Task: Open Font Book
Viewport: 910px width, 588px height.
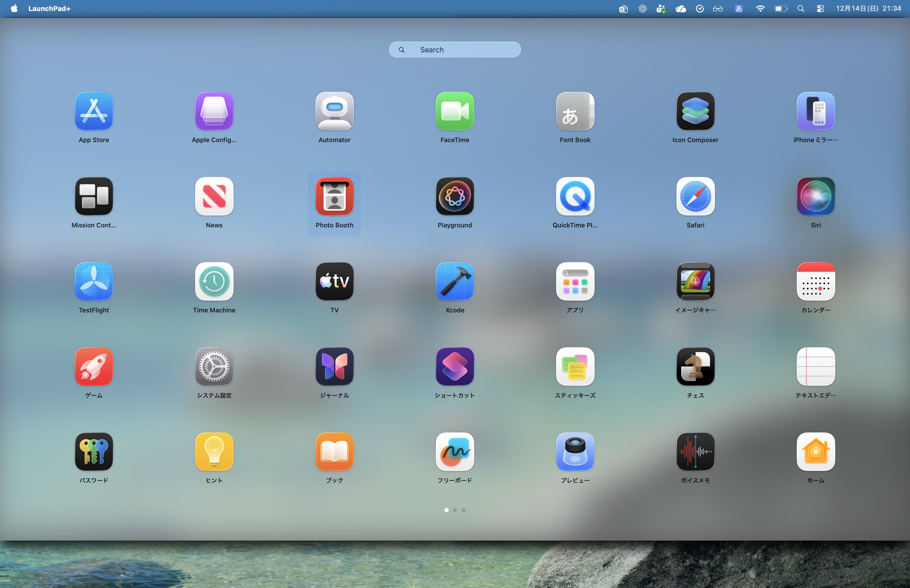Action: coord(575,111)
